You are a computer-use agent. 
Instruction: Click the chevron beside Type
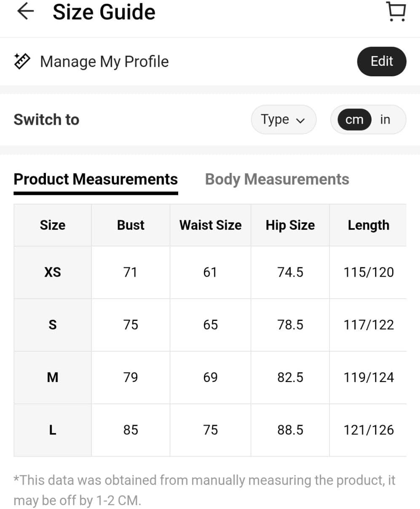(x=300, y=121)
